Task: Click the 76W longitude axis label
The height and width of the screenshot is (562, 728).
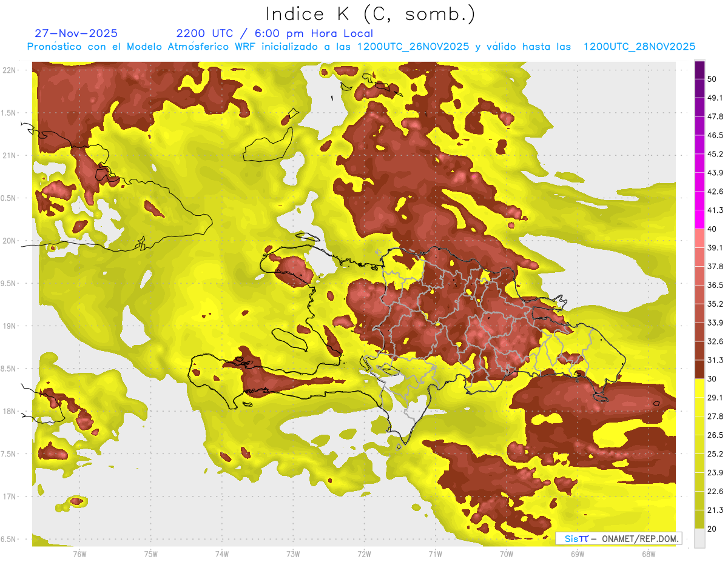Action: tap(79, 554)
